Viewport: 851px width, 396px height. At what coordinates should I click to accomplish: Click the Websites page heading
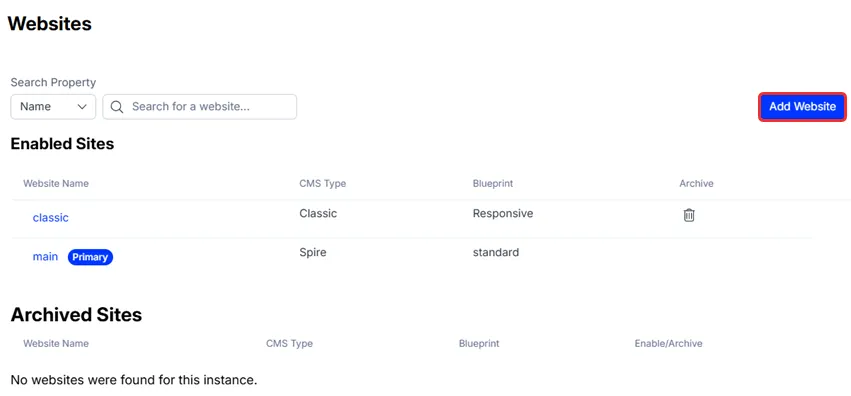[x=49, y=23]
